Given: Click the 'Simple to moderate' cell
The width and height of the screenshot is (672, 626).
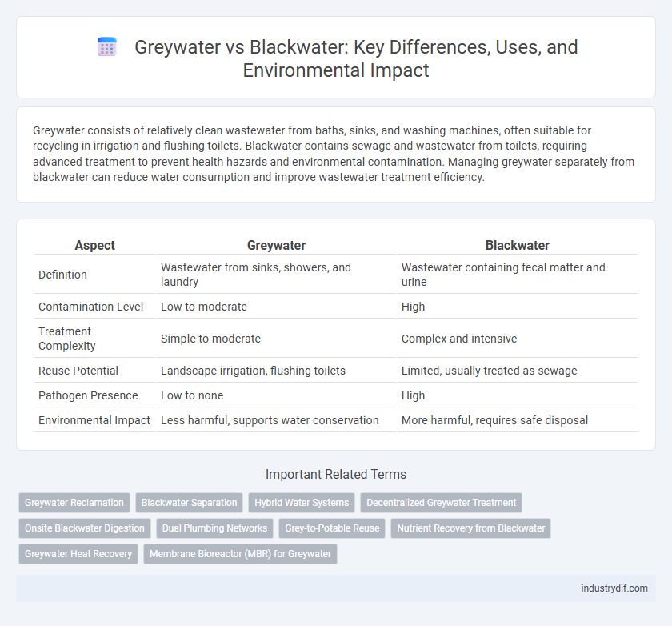Looking at the screenshot, I should 277,339.
